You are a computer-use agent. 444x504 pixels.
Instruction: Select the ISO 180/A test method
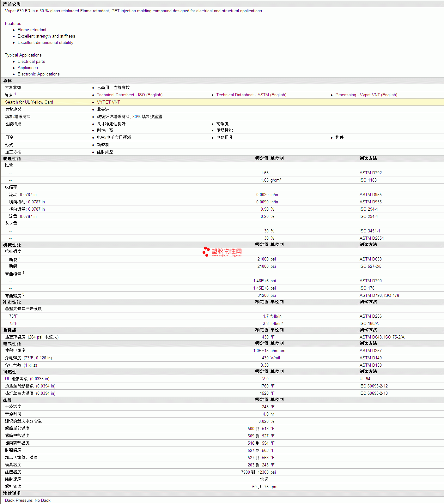tap(369, 323)
